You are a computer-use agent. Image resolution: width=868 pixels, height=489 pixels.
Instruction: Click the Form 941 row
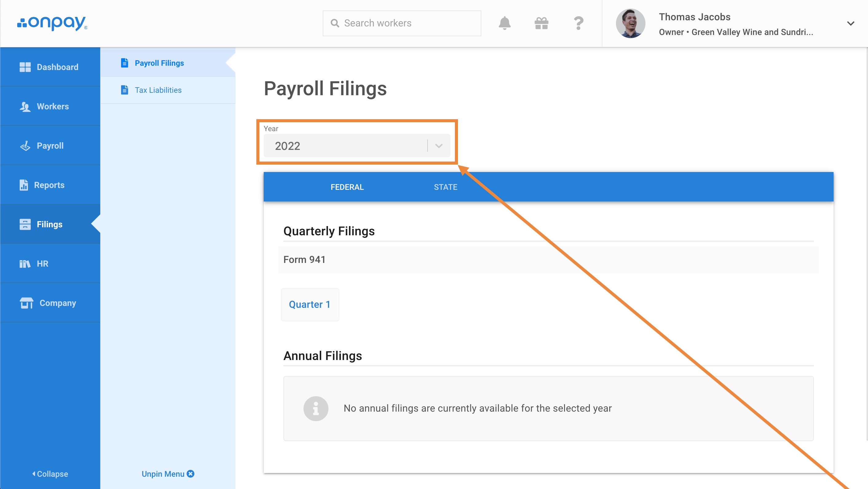point(548,260)
